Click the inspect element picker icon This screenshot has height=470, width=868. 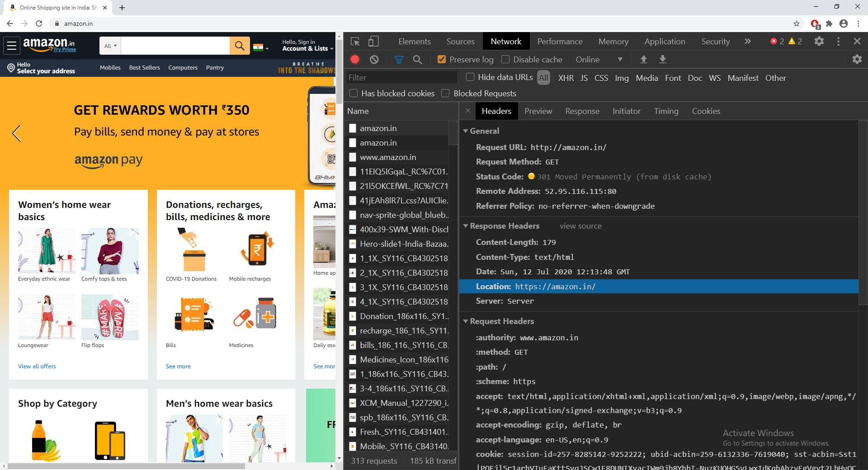355,42
